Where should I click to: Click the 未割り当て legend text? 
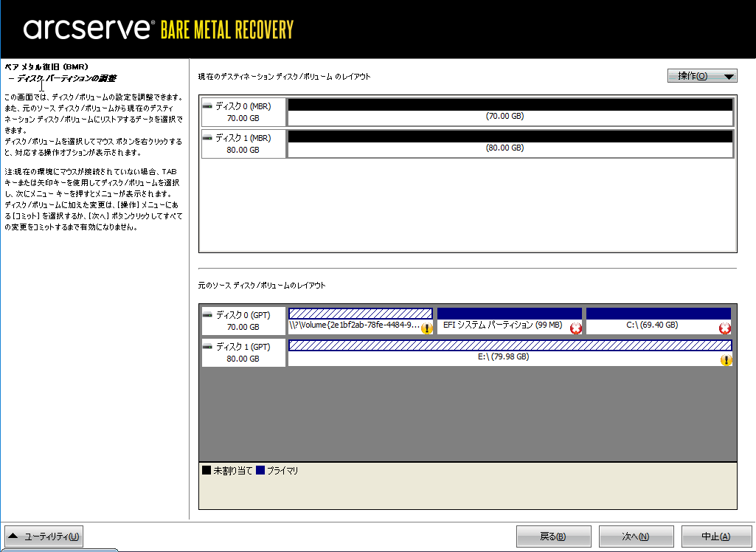pos(233,471)
